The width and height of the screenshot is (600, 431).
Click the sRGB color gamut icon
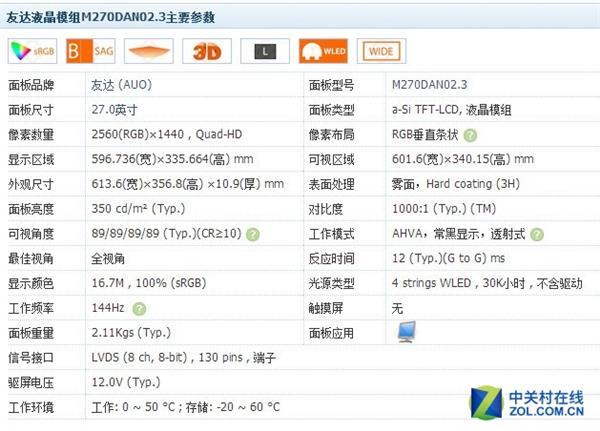click(30, 51)
